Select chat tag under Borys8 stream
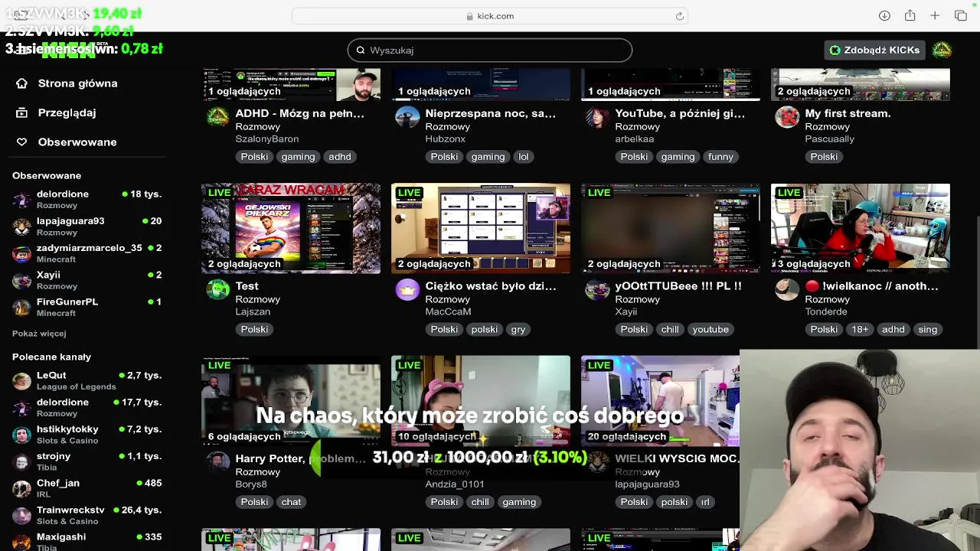 point(291,502)
